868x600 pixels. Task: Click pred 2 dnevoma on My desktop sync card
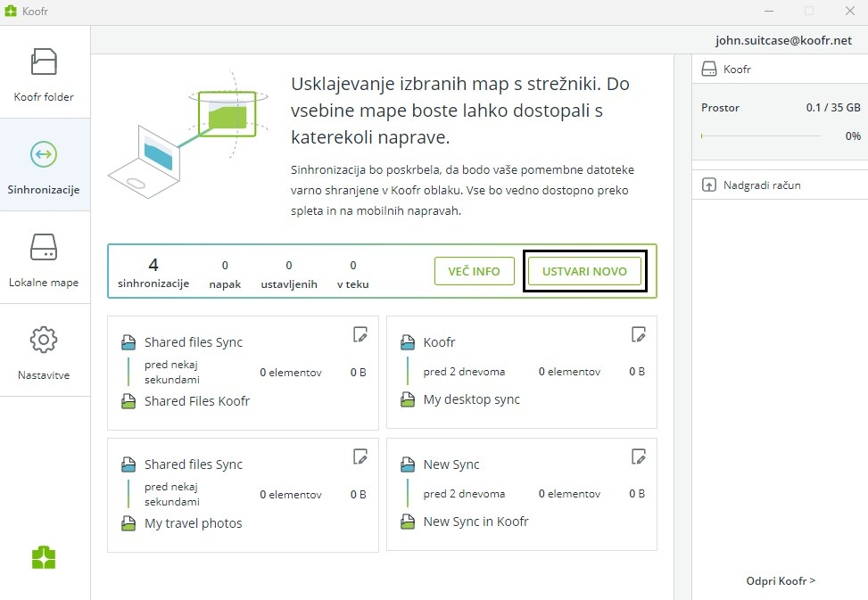tap(464, 372)
